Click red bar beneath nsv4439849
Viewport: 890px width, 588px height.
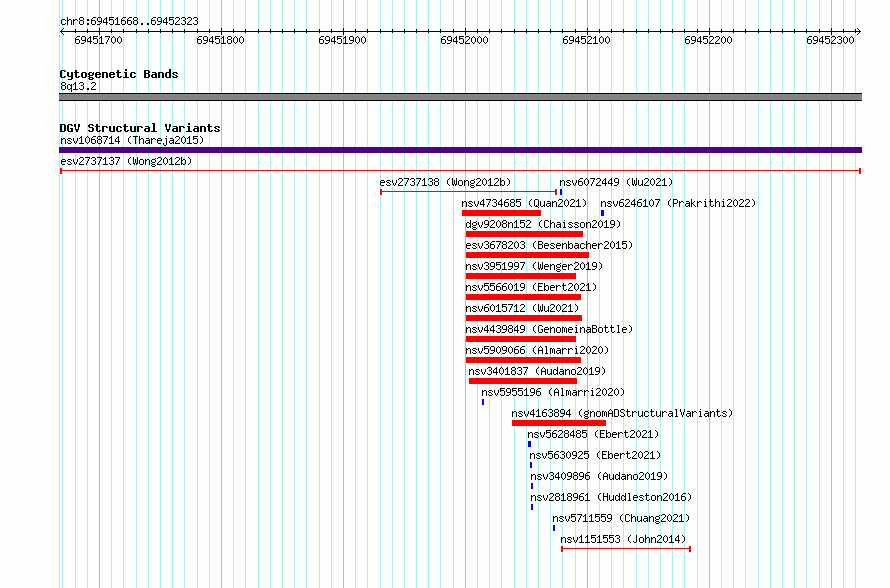point(521,339)
